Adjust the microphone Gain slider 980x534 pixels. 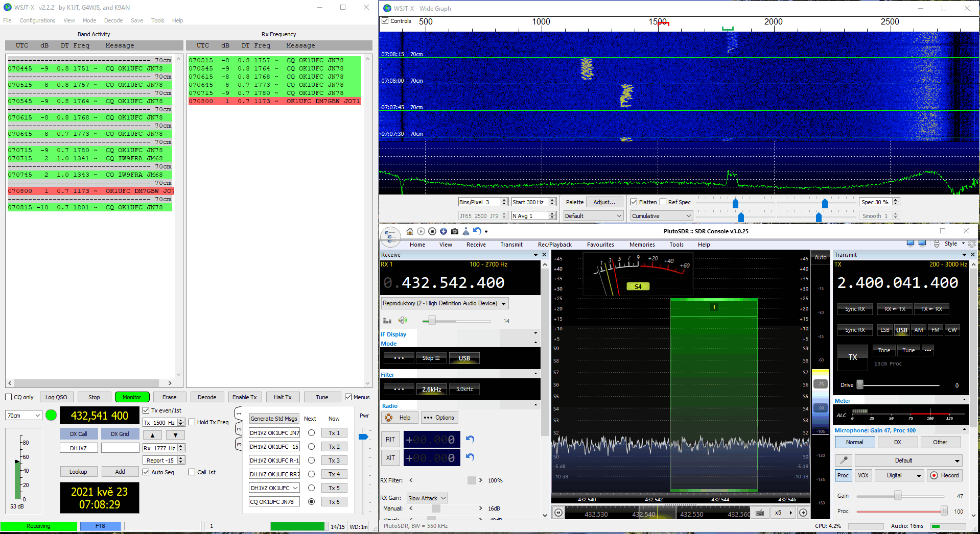[x=898, y=496]
